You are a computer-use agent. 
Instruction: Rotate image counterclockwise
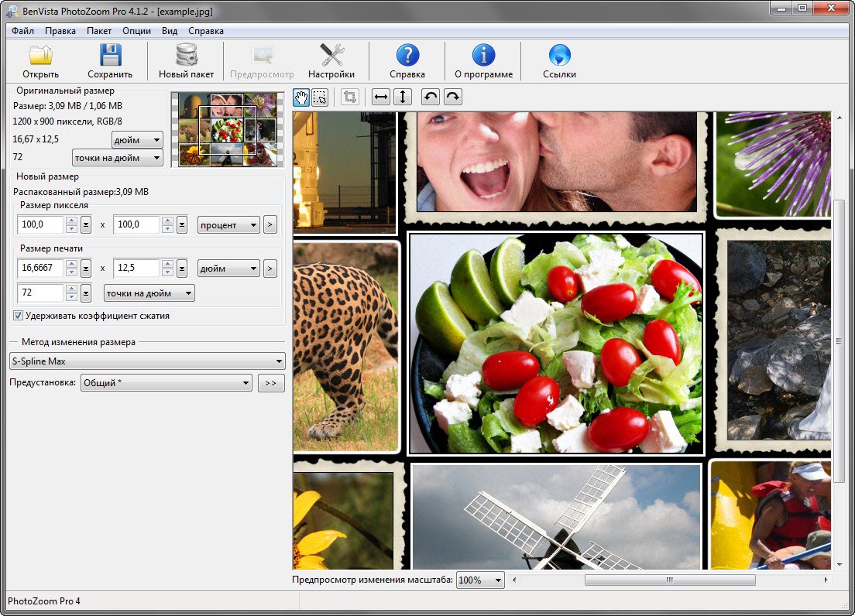click(431, 97)
